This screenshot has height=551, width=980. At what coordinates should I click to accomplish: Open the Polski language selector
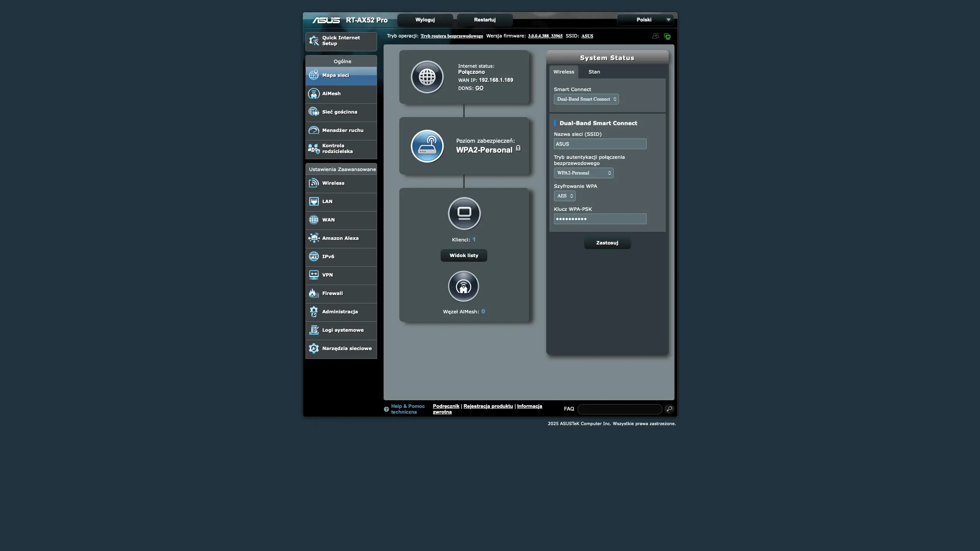tap(645, 20)
